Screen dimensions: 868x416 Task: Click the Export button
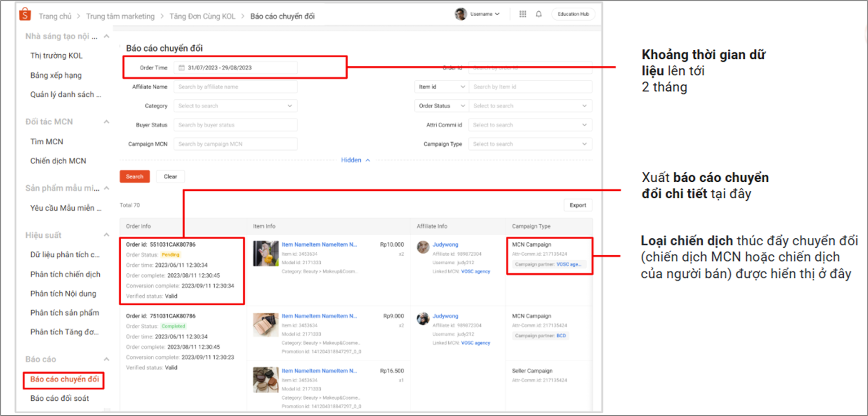pos(578,205)
